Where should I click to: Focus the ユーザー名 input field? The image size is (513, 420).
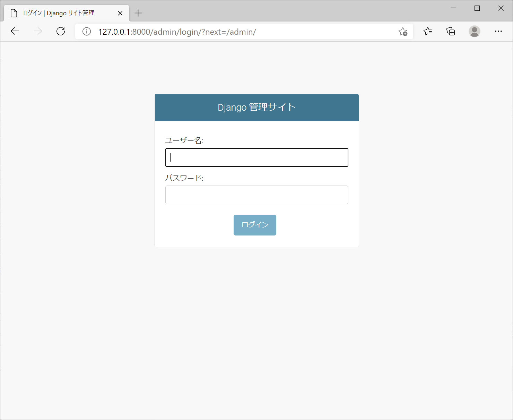(x=257, y=157)
